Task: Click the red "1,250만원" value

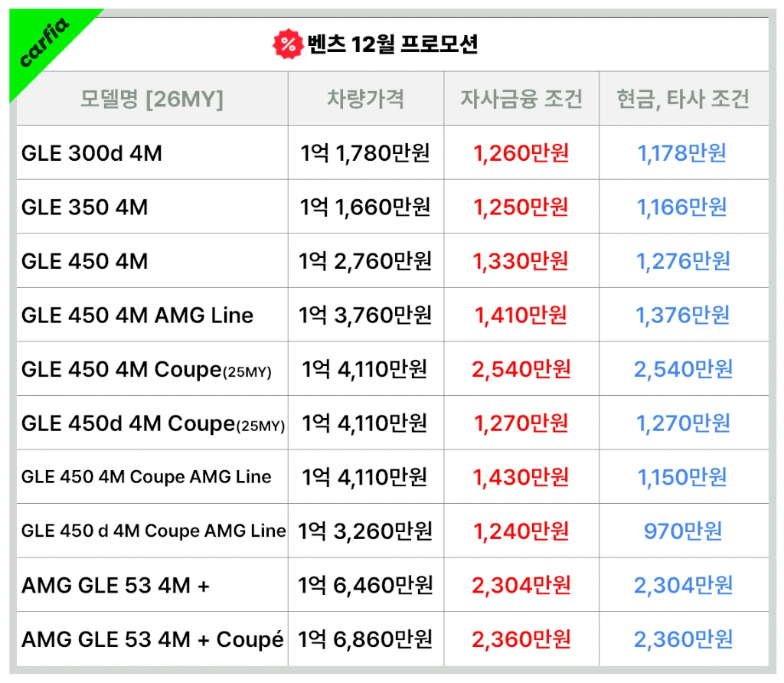Action: pyautogui.click(x=521, y=207)
